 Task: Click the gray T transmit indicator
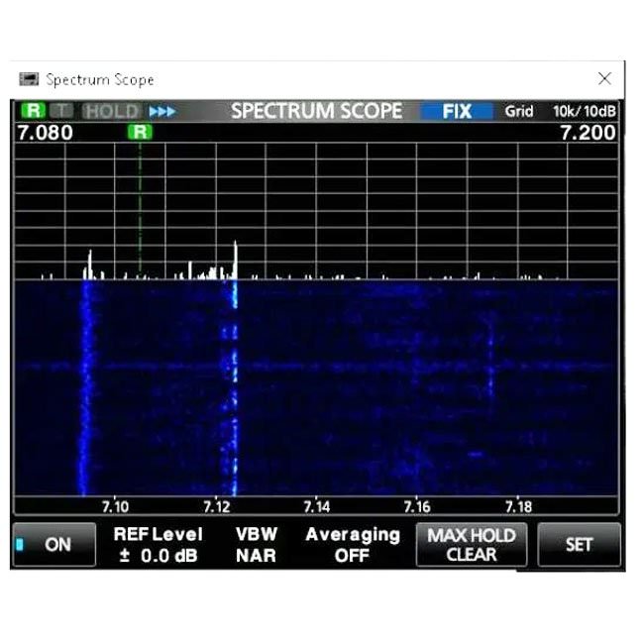pos(59,112)
